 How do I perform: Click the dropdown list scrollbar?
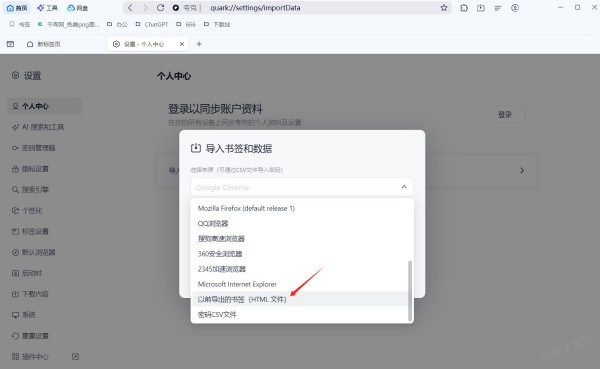[410, 291]
